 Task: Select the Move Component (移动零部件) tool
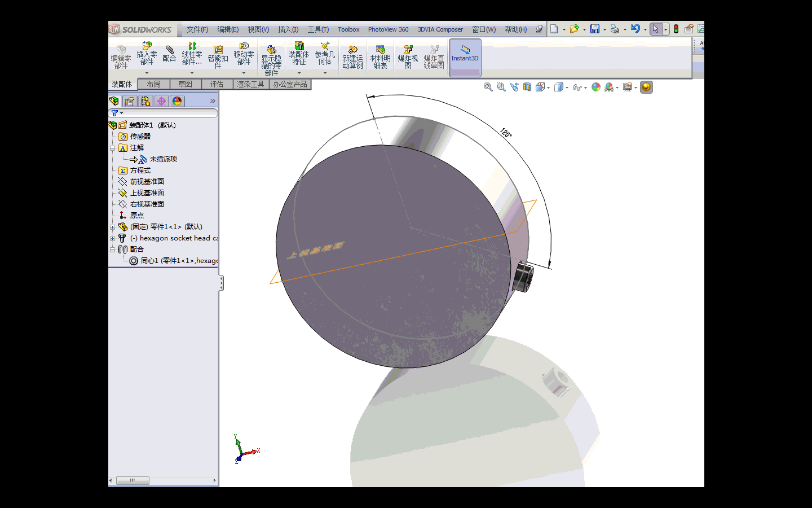tap(244, 54)
